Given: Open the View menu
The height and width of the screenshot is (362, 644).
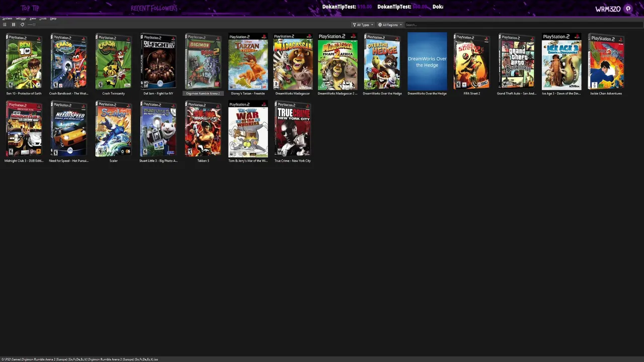Looking at the screenshot, I should pos(33,19).
